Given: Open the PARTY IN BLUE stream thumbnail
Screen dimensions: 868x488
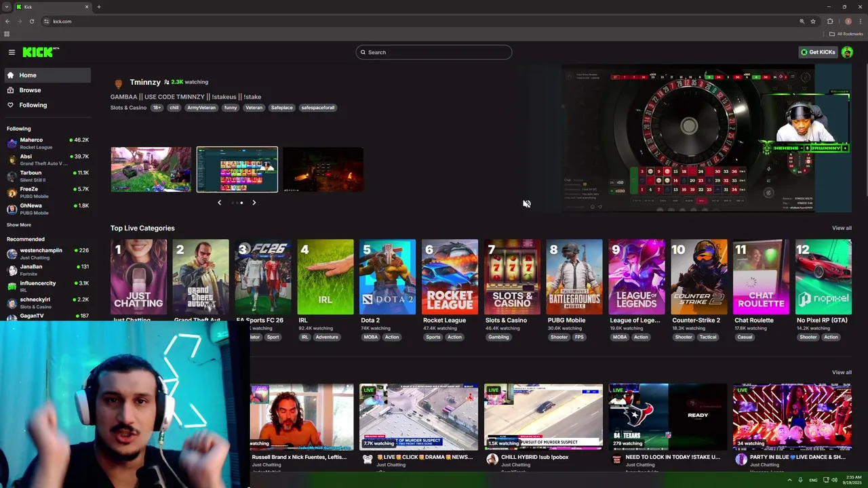Looking at the screenshot, I should tap(792, 417).
